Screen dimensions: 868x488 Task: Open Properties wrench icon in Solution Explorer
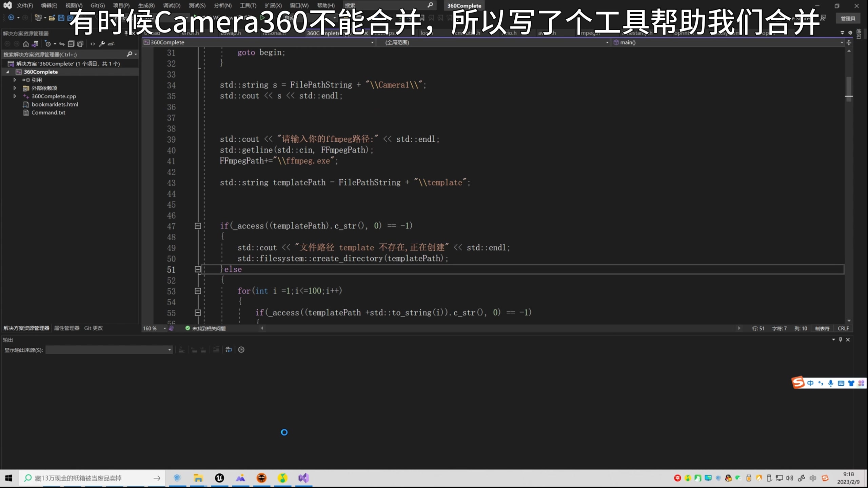(102, 44)
